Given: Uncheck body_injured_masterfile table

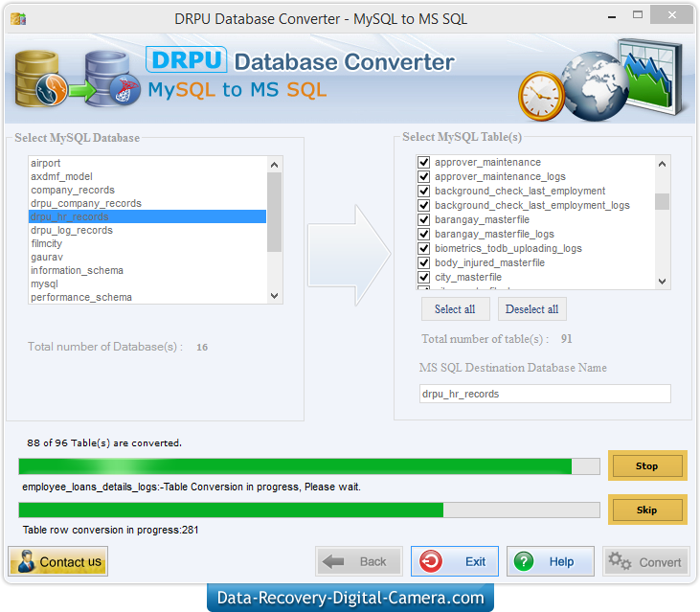Looking at the screenshot, I should point(423,262).
